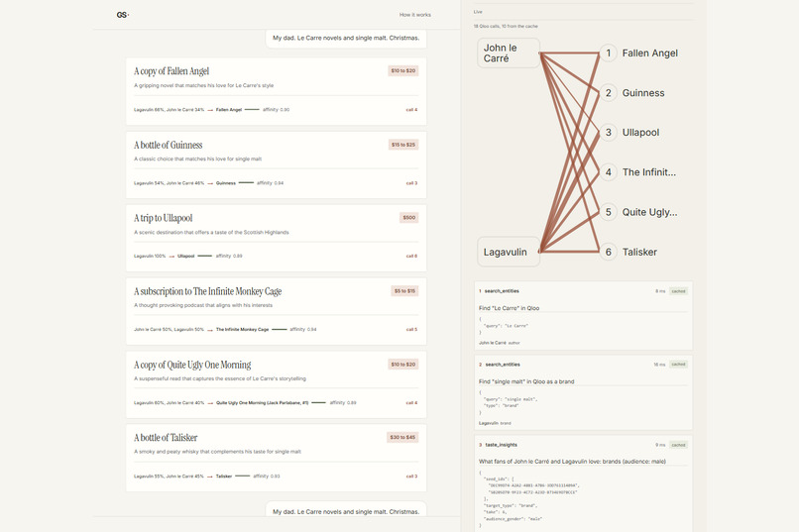The image size is (799, 532).
Task: Click the call 5 link on Monkey Cage card
Action: (x=411, y=329)
